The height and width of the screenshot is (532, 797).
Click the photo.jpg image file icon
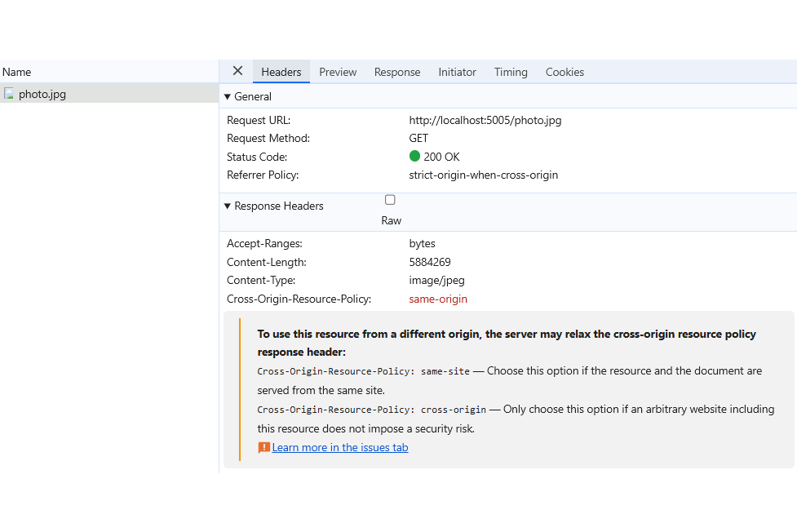point(9,94)
